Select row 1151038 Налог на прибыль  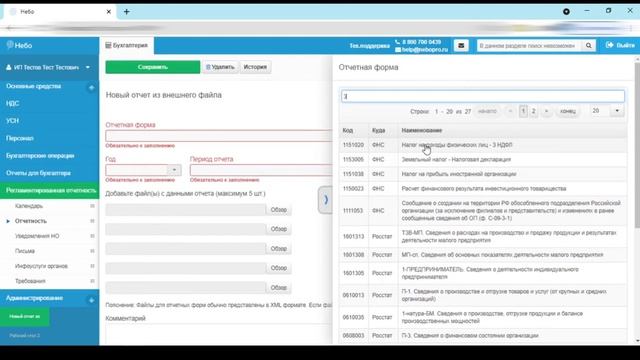pyautogui.click(x=483, y=174)
